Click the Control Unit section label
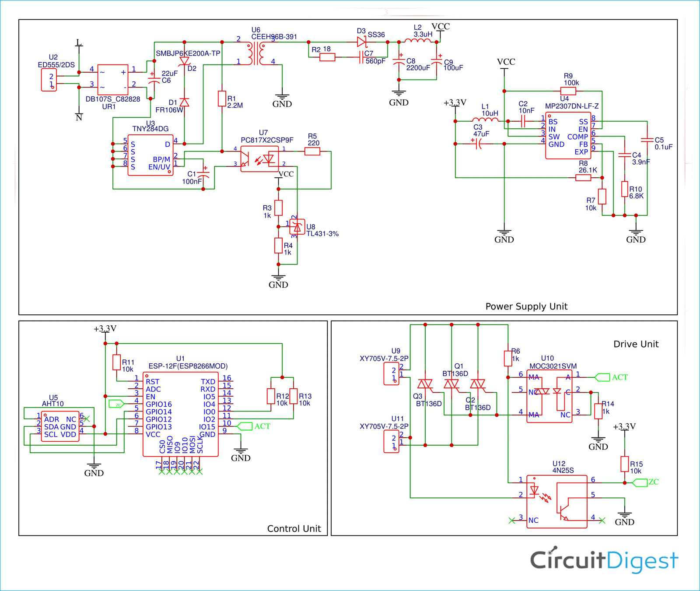 (x=294, y=529)
